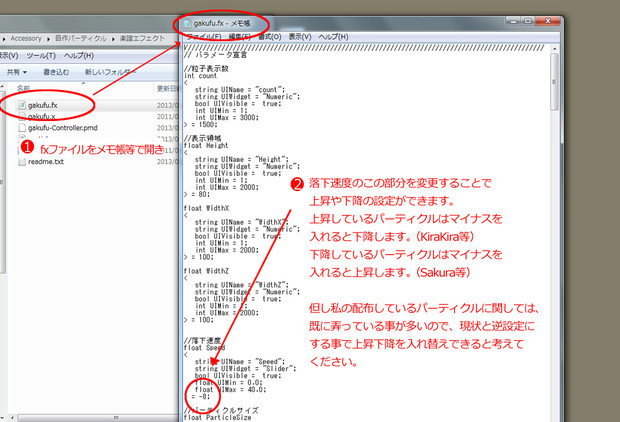Select the readme.txt file name
620x422 pixels.
coord(46,161)
